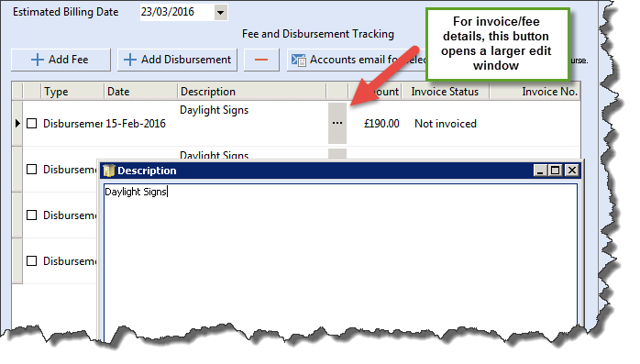
Task: Tick the second disbursement row checkbox
Action: [31, 169]
